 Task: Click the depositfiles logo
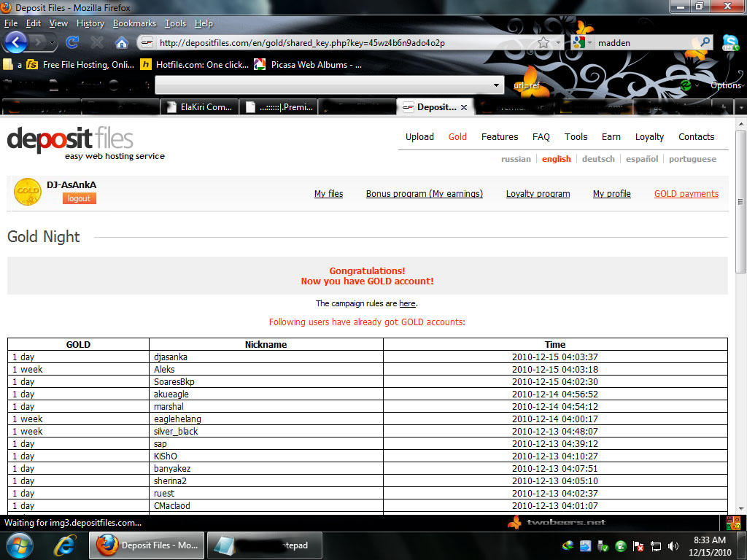tap(71, 139)
